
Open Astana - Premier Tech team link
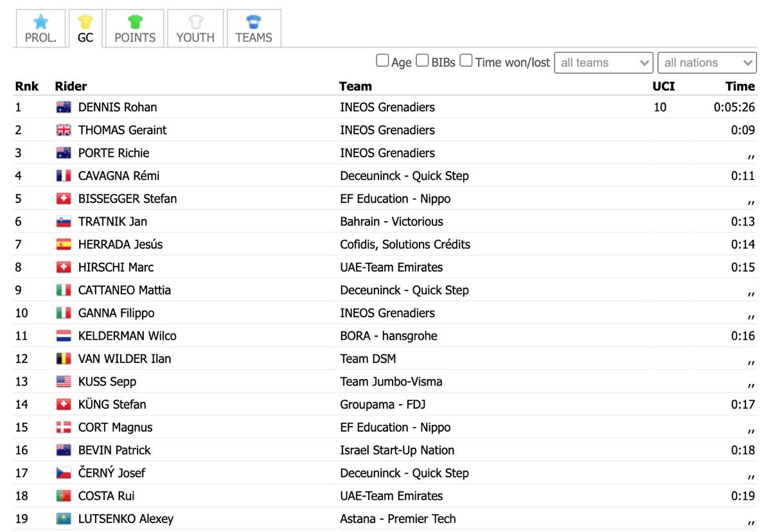(x=398, y=519)
